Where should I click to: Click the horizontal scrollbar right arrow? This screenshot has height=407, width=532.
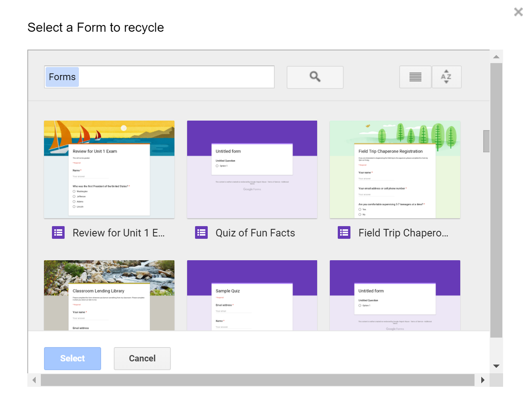point(482,380)
